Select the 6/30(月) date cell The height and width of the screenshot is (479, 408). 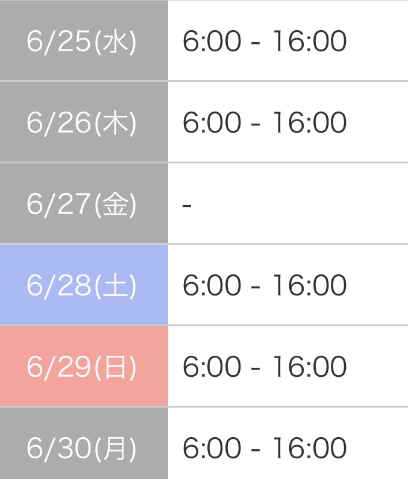[x=84, y=444]
